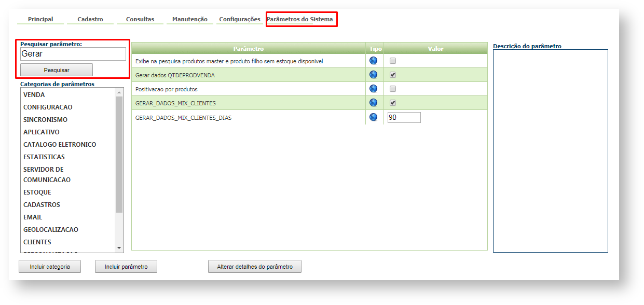
Task: Open the Principal tab
Action: click(x=40, y=19)
